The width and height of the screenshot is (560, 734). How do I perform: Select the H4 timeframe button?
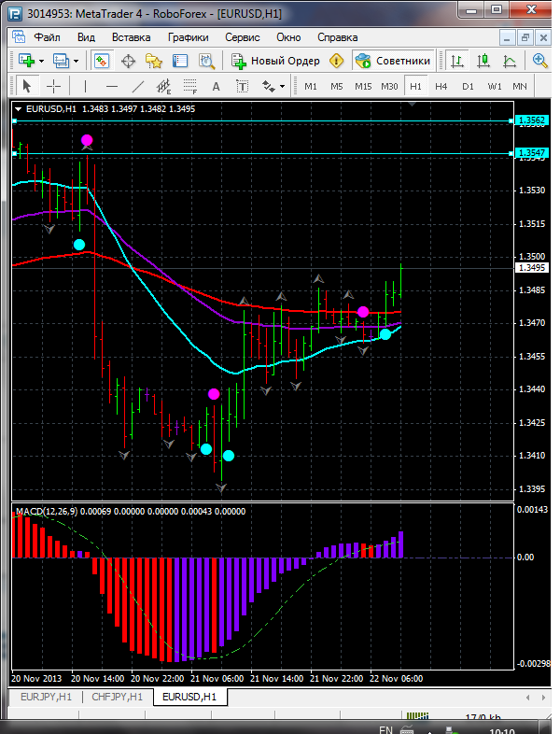tap(441, 86)
